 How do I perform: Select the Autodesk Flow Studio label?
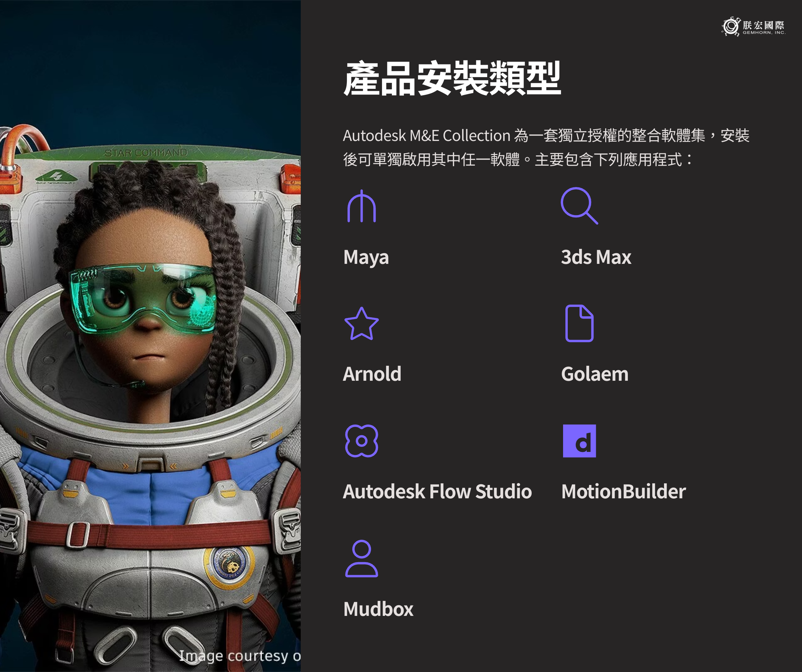point(437,492)
